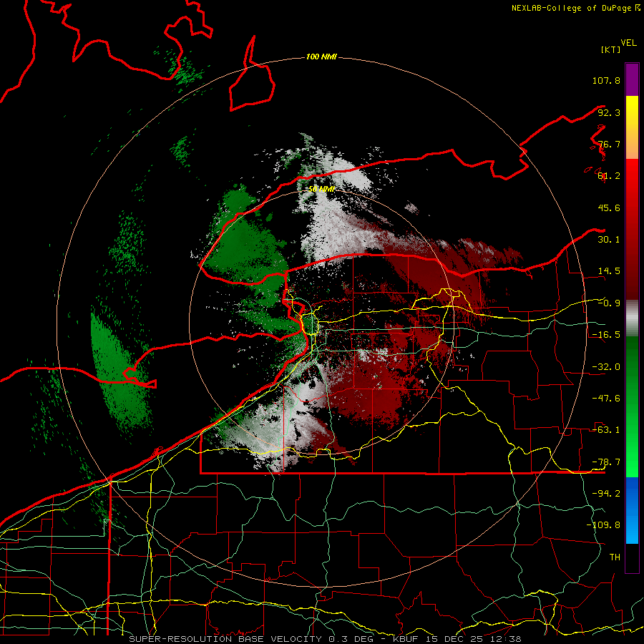Click the 45.6 scale label
The width and height of the screenshot is (644, 644).
[609, 208]
